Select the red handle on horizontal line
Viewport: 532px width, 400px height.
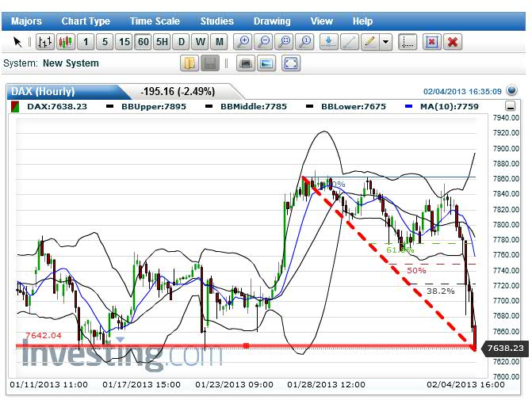pyautogui.click(x=247, y=346)
